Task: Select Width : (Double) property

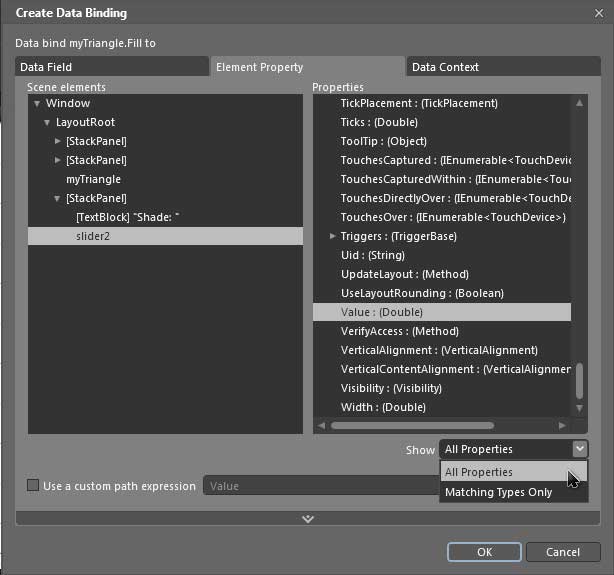Action: 442,407
